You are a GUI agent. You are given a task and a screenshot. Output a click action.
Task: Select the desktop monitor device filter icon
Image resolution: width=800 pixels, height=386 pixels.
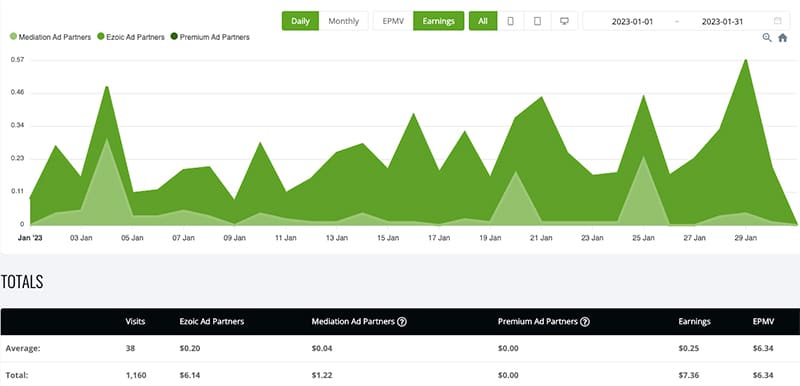(x=564, y=21)
